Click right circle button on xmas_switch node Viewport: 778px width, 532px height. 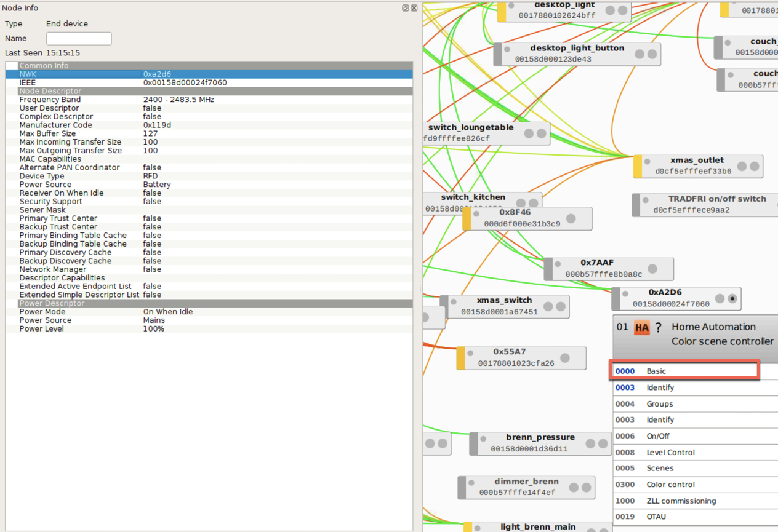pyautogui.click(x=560, y=306)
